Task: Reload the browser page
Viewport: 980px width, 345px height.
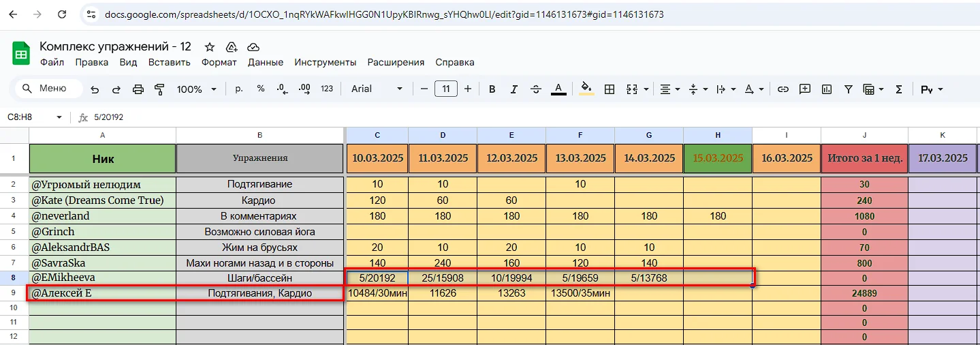Action: point(62,14)
